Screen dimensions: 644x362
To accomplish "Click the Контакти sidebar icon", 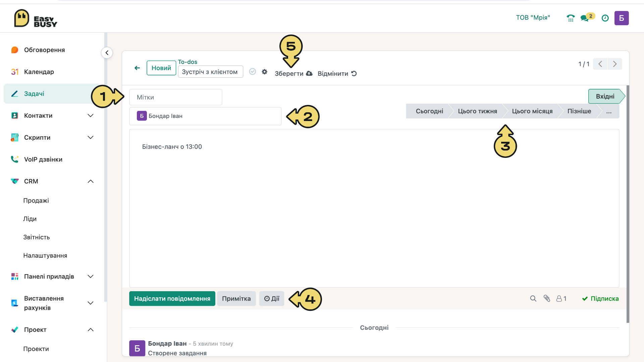I will tap(14, 116).
